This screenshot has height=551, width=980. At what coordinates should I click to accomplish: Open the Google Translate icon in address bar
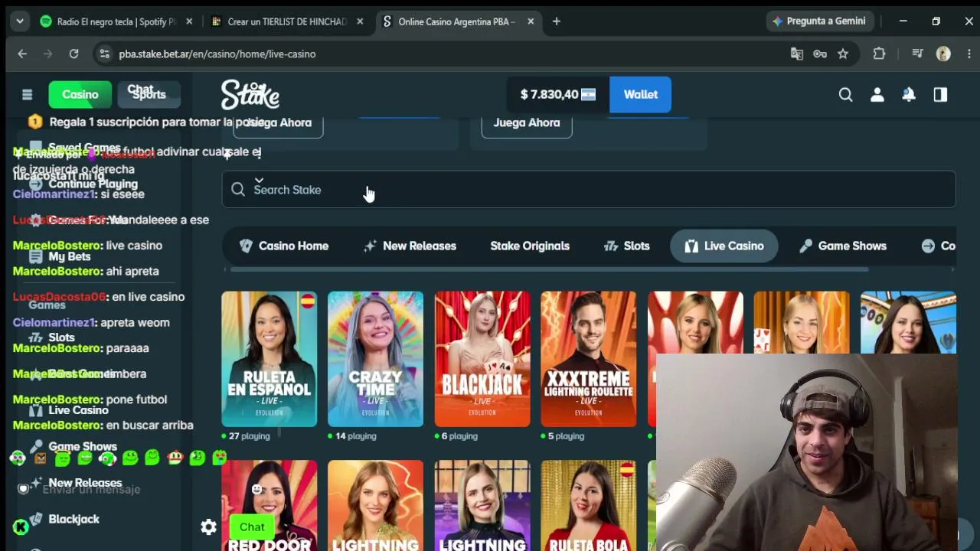coord(797,54)
